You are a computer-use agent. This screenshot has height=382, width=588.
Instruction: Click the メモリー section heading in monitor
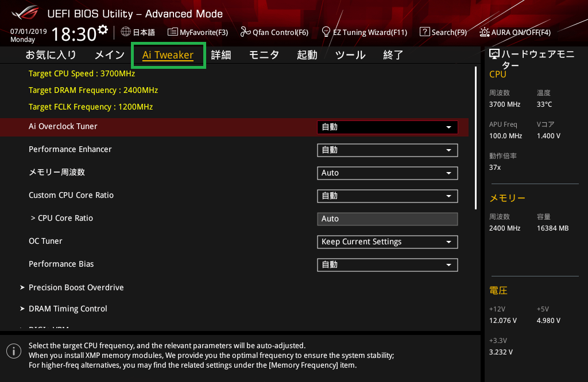[508, 198]
